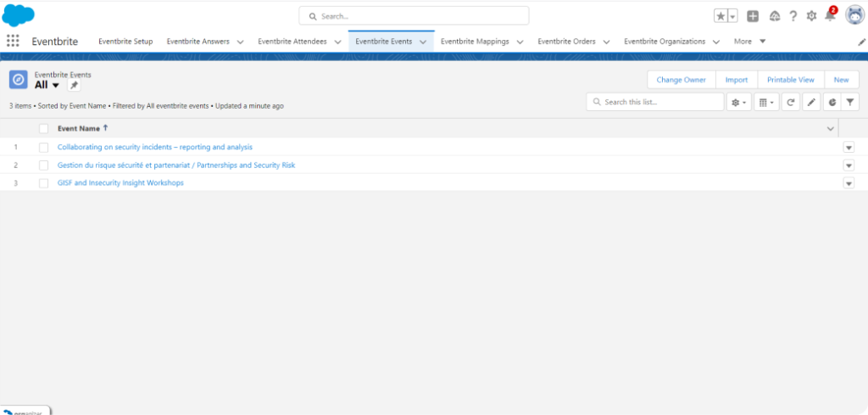Open row actions for Gestion du risque
This screenshot has height=415, width=868.
pyautogui.click(x=849, y=165)
